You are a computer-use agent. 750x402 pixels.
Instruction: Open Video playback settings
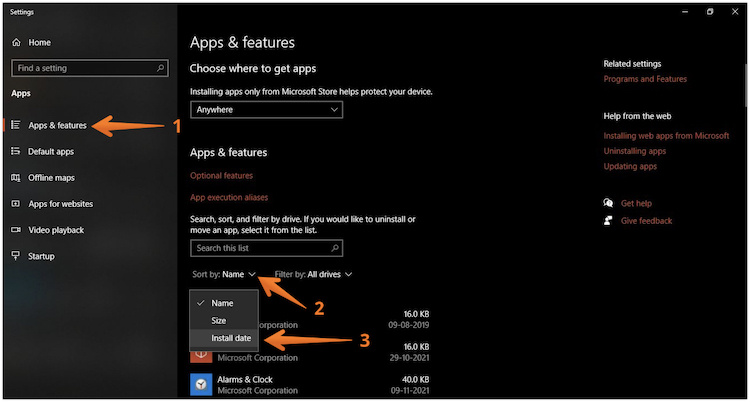tap(56, 230)
